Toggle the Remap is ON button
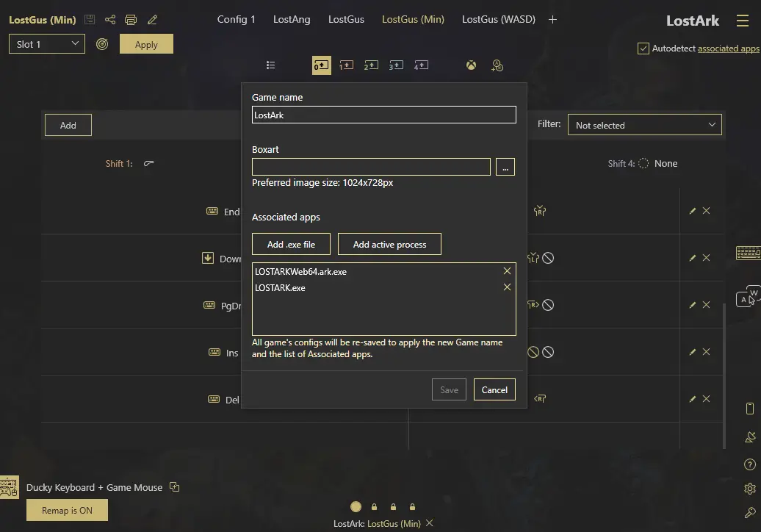Screen dimensions: 761x532 (67, 510)
